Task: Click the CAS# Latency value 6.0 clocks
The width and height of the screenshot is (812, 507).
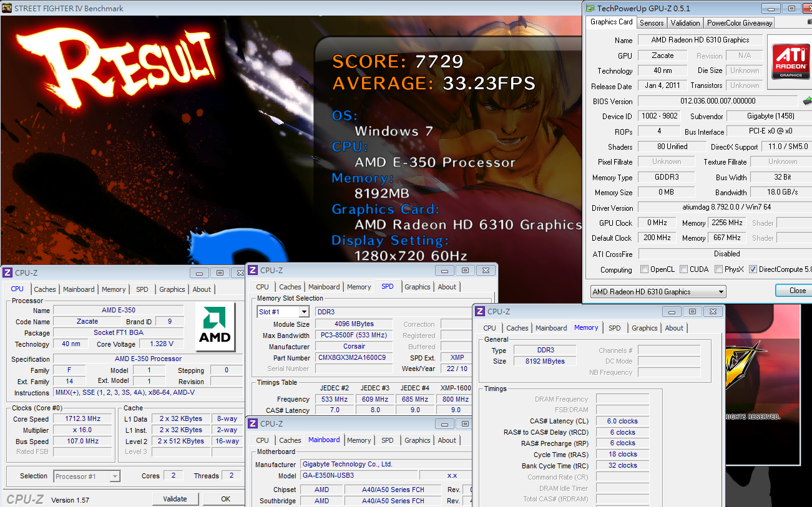Action: [x=623, y=421]
